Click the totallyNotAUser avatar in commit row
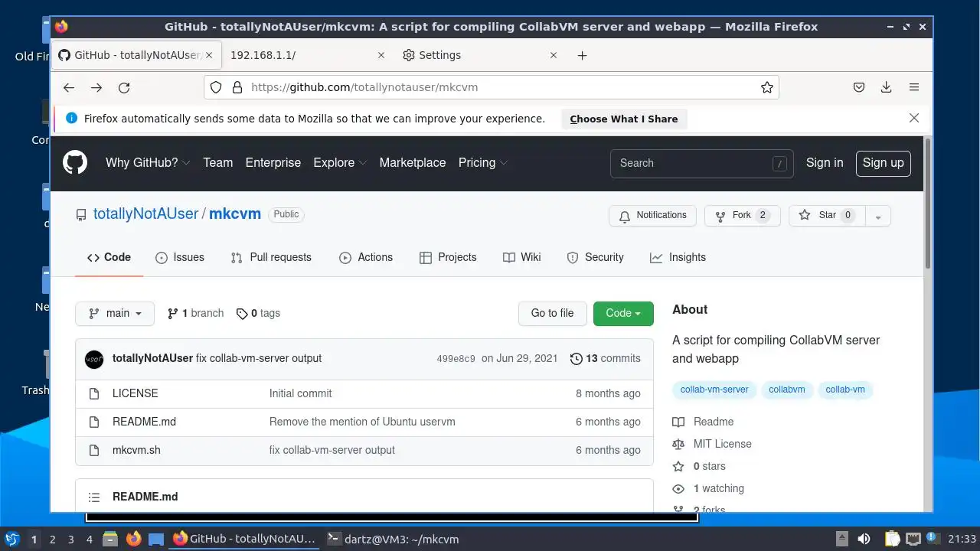Screen dimensions: 980x551 (x=94, y=358)
